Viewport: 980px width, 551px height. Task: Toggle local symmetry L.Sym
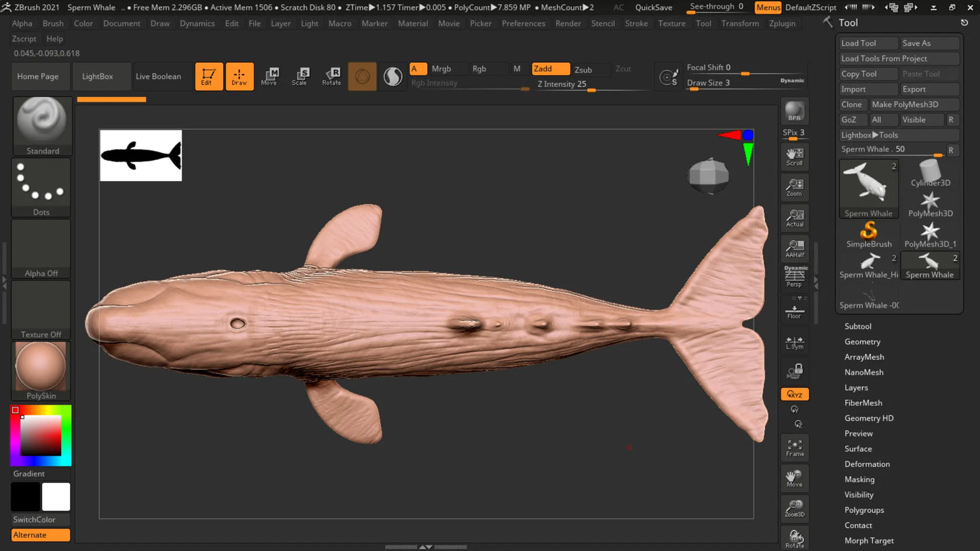click(x=794, y=343)
